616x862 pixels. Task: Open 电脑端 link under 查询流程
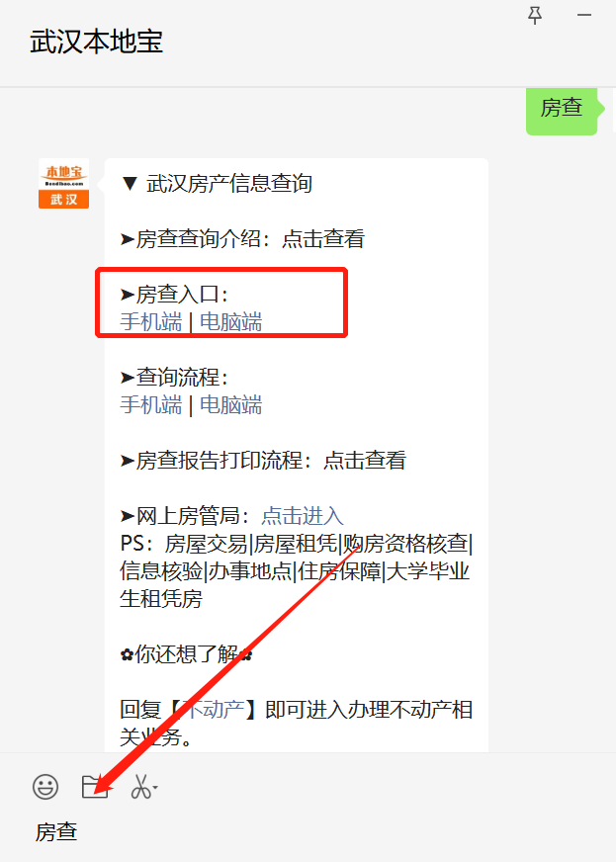click(x=231, y=405)
